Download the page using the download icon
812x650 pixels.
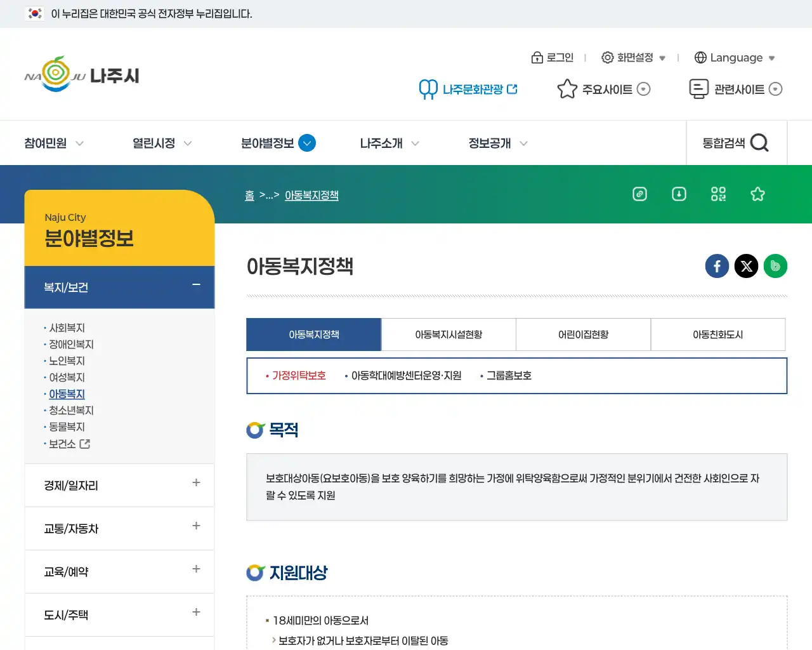coord(679,194)
